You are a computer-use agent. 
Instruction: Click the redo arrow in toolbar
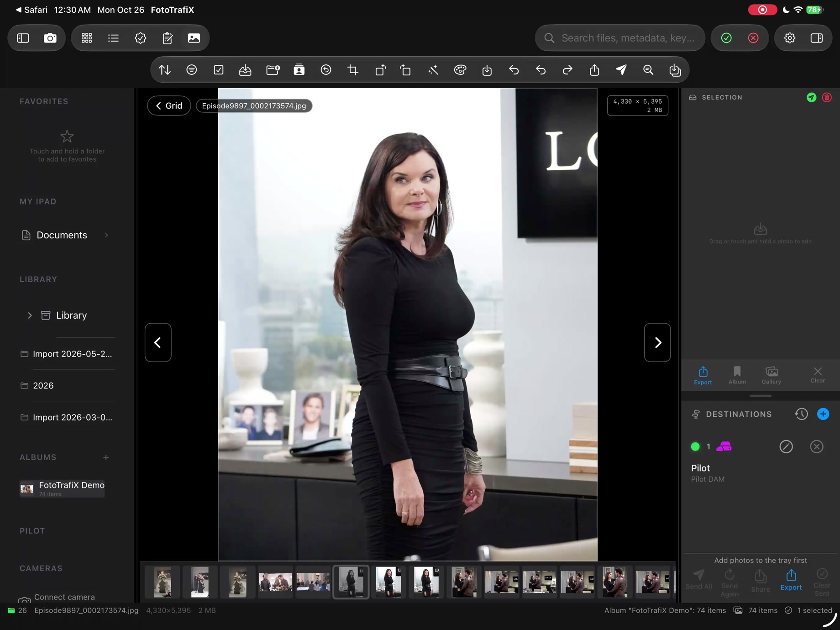click(x=567, y=70)
